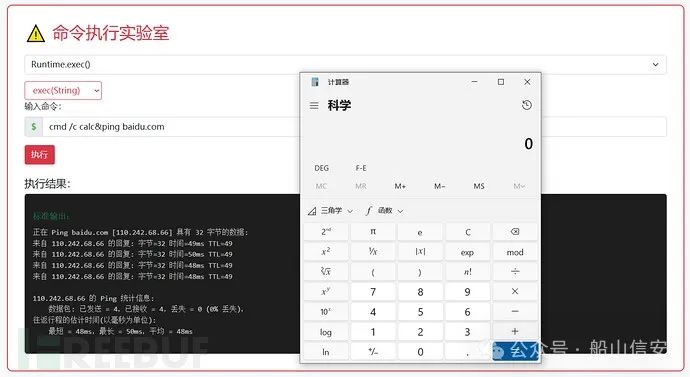Click the x squared key
The height and width of the screenshot is (377, 690).
(x=326, y=252)
